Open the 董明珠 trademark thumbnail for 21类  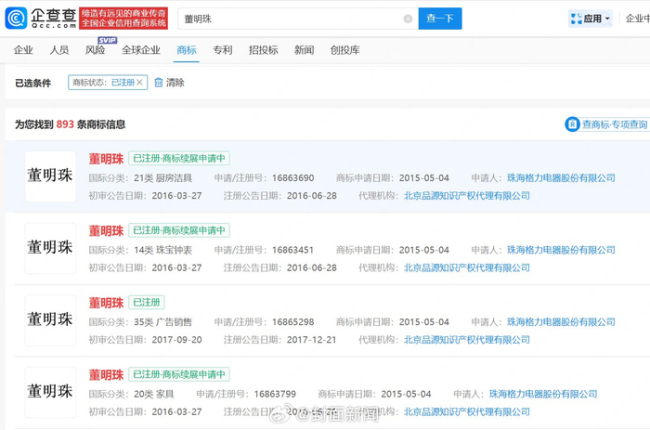(50, 176)
